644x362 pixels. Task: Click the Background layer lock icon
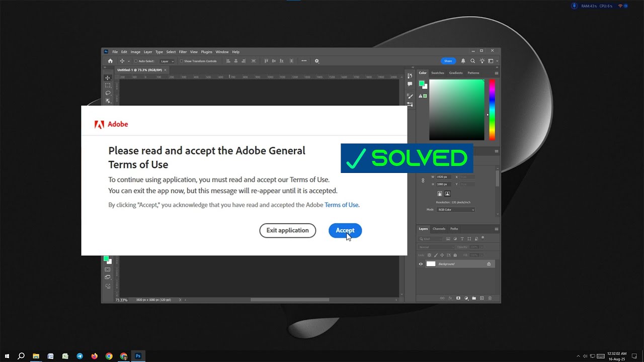coord(489,264)
